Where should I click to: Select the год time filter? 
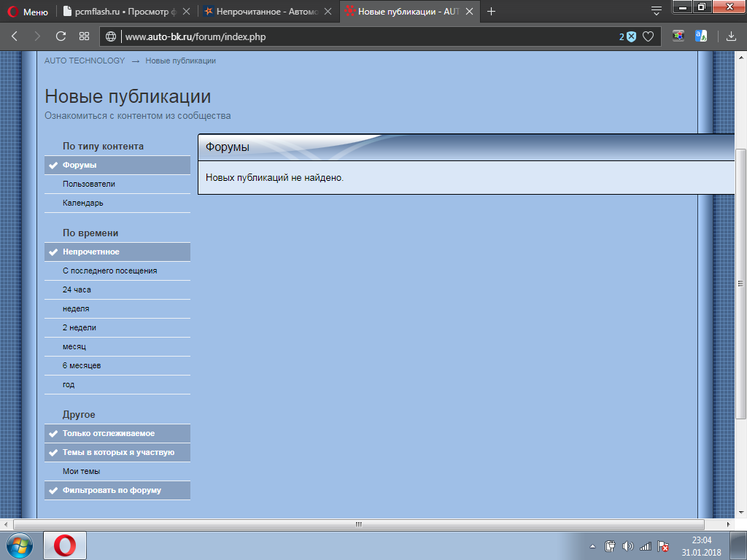point(117,385)
